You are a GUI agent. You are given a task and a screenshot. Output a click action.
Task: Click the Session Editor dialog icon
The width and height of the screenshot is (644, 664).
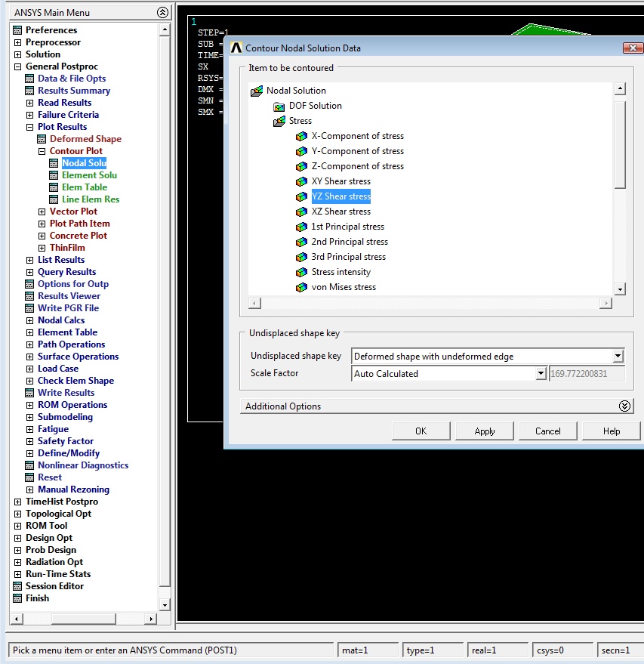click(x=17, y=586)
